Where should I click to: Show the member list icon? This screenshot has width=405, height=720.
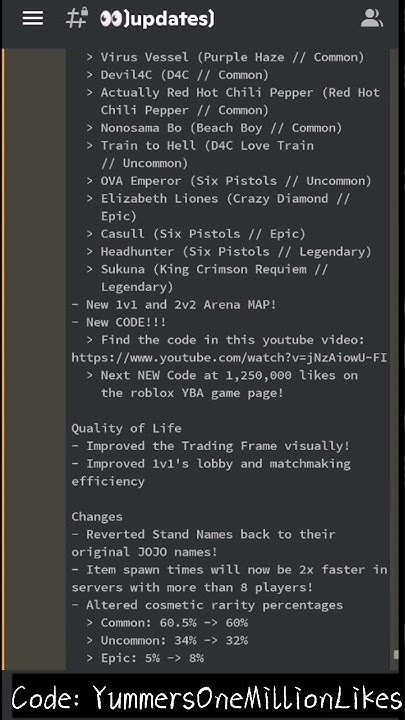(371, 19)
